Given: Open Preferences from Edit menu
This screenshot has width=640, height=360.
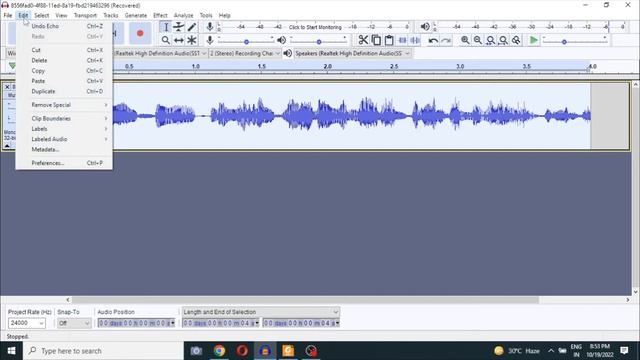Looking at the screenshot, I should click(64, 163).
